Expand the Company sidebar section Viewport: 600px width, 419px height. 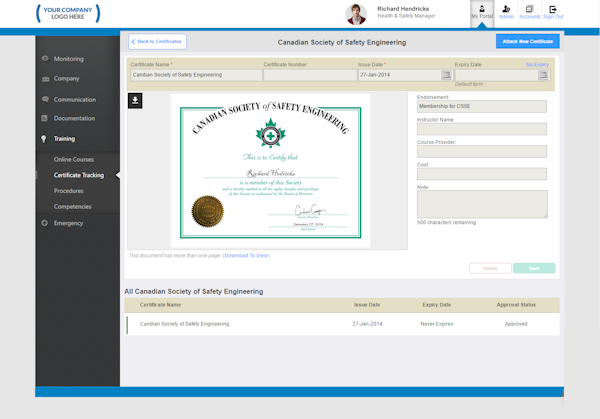coord(66,78)
